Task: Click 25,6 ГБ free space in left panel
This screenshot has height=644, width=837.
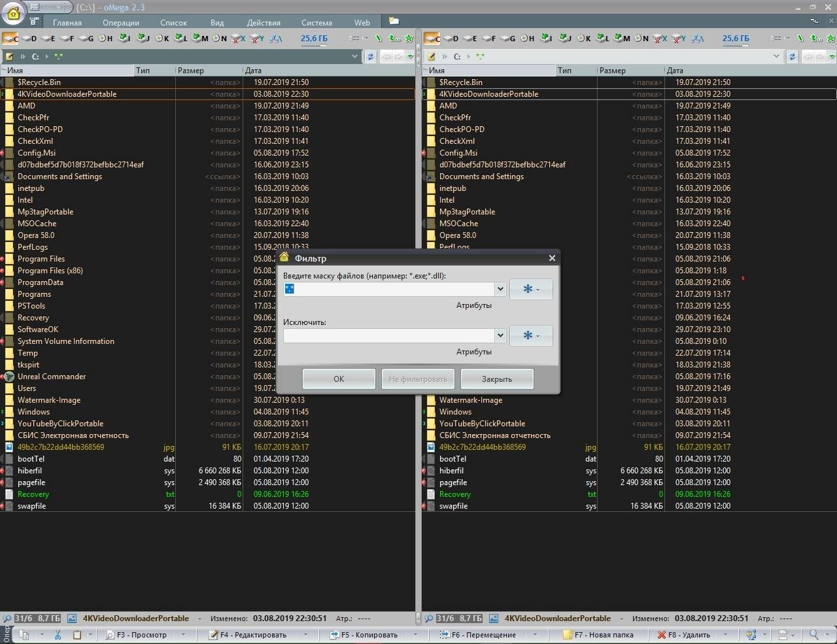Action: pos(314,39)
